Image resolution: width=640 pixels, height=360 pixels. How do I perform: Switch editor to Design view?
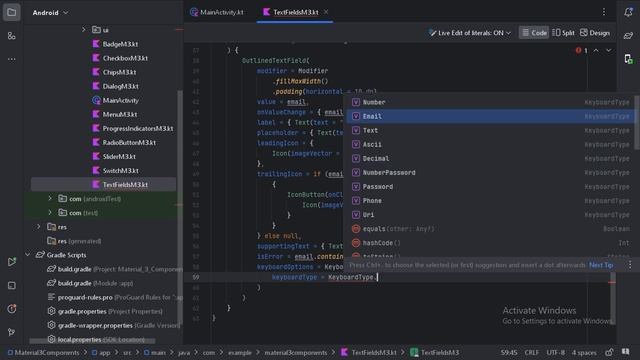(595, 33)
